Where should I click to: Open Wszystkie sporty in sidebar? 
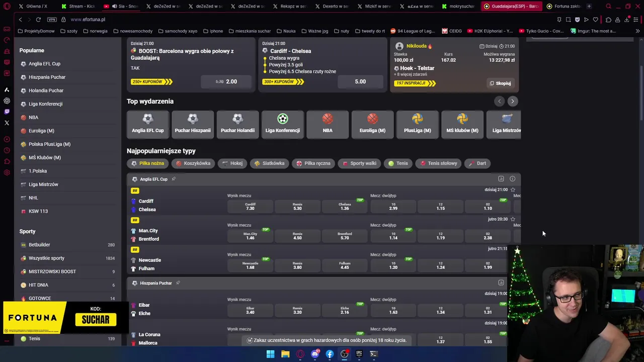pos(46,258)
